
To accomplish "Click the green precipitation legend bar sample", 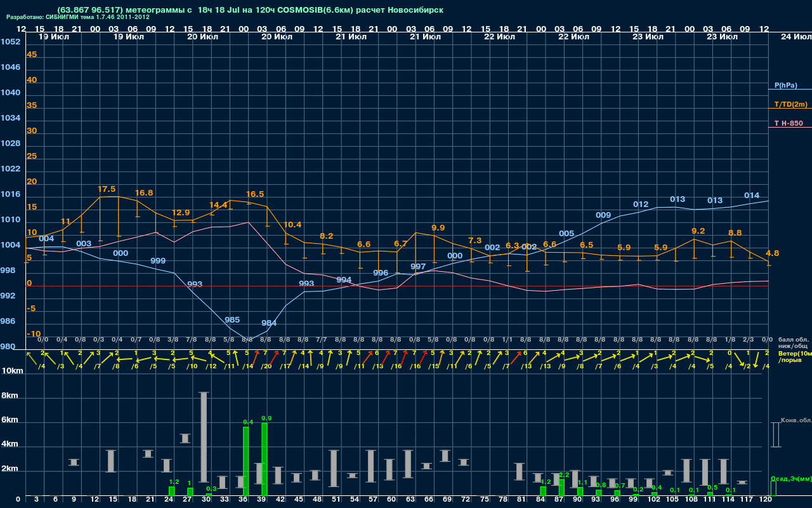I will click(773, 488).
